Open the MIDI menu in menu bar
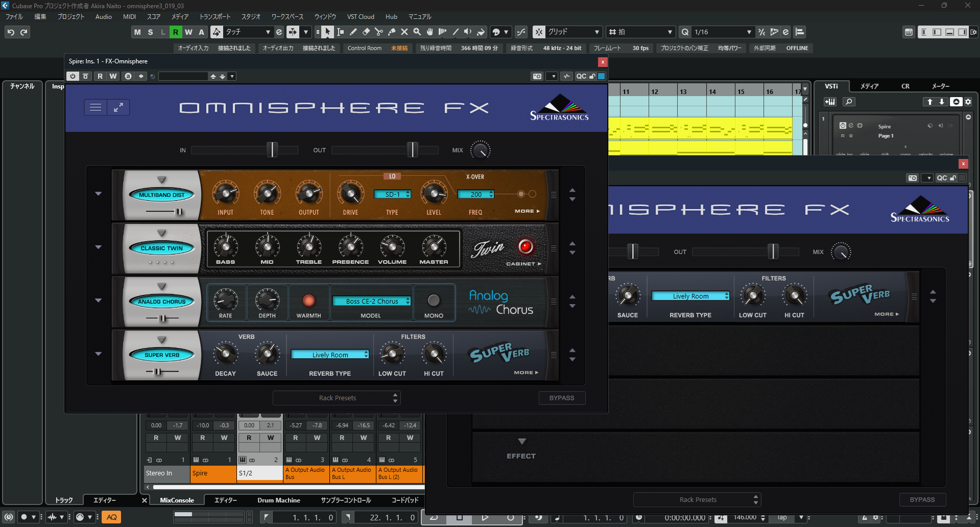Image resolution: width=980 pixels, height=527 pixels. point(129,17)
